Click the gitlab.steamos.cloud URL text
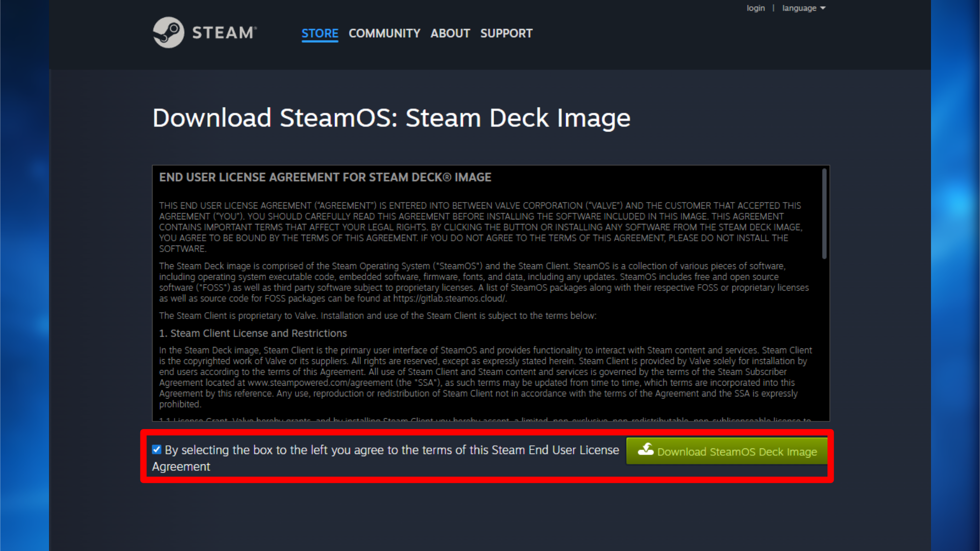The width and height of the screenshot is (980, 551). (x=449, y=298)
